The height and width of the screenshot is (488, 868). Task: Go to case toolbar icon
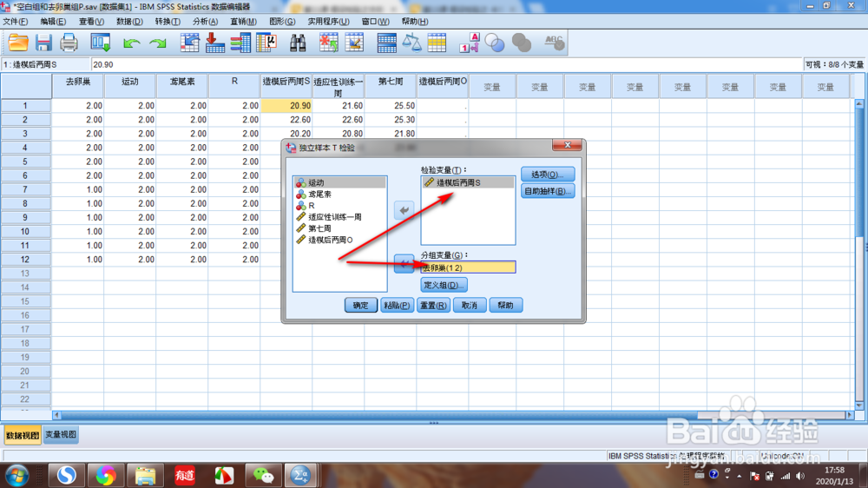190,43
